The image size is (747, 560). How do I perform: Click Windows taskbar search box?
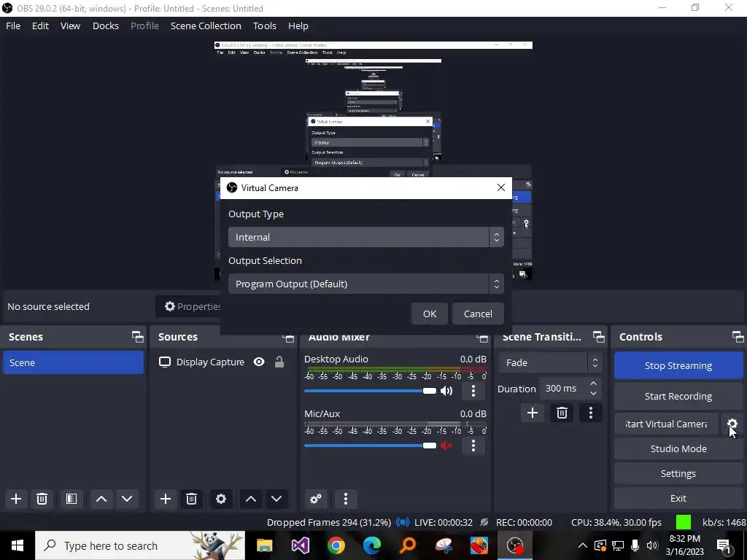click(x=140, y=545)
